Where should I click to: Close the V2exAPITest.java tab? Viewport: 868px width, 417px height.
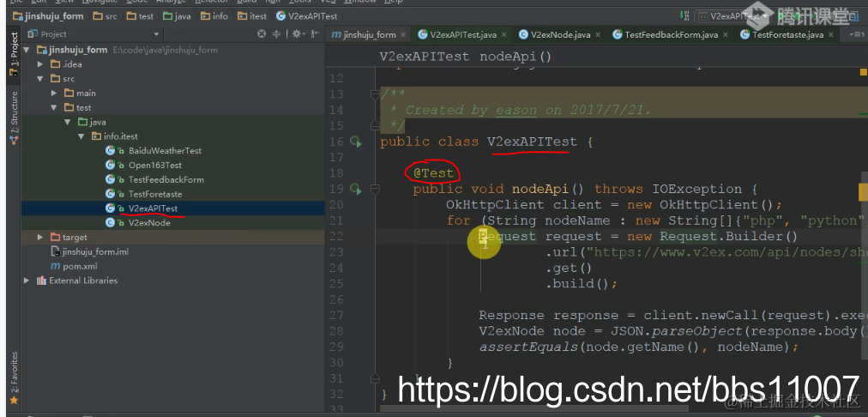point(503,35)
